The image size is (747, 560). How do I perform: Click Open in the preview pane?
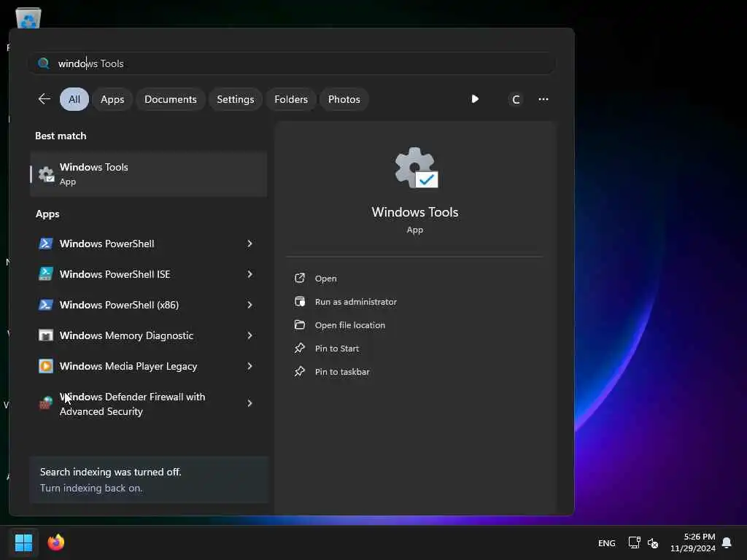326,279
